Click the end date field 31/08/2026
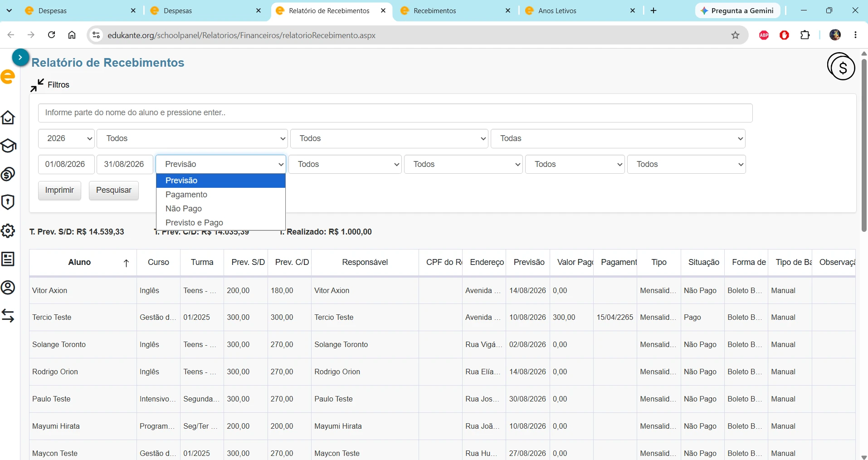This screenshot has height=460, width=868. click(124, 164)
